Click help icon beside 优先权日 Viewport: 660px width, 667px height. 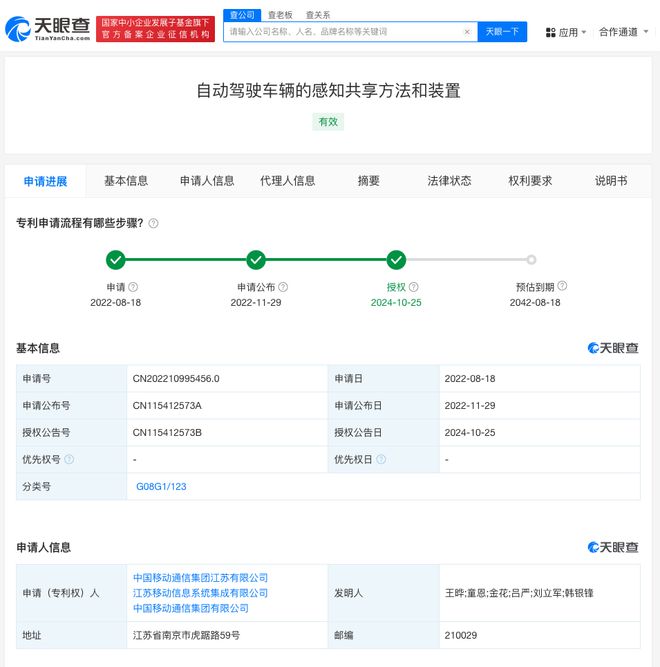381,459
